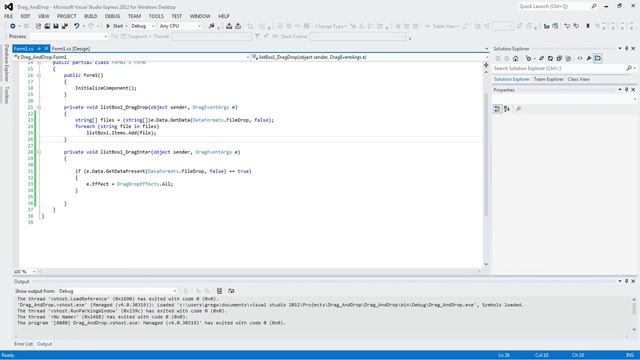Screen dimensions: 640x360
Task: Switch to the Form1.cs [Design] tab
Action: pyautogui.click(x=71, y=49)
